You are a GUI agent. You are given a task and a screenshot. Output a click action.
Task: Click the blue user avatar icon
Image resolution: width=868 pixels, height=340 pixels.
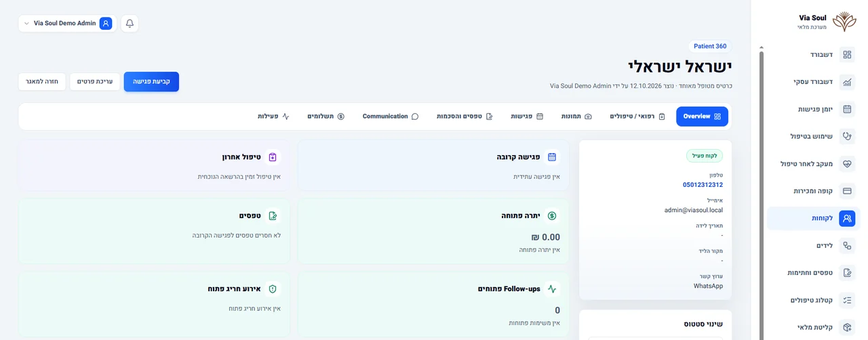coord(106,23)
